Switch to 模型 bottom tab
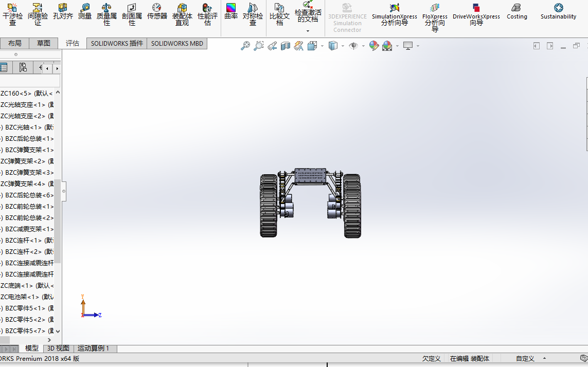This screenshot has width=588, height=367. 31,348
